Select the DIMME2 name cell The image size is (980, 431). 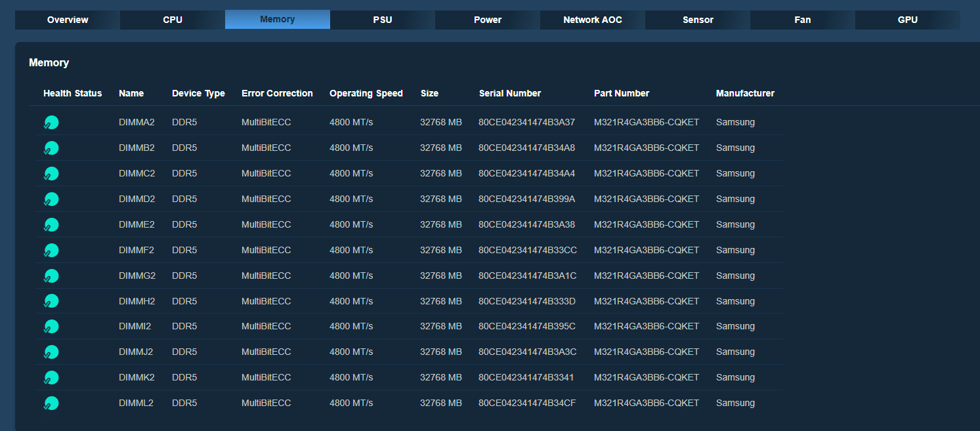coord(137,224)
